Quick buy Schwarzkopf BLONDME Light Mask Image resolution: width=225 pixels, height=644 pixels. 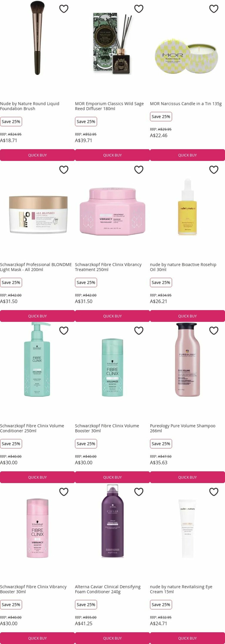pyautogui.click(x=37, y=316)
